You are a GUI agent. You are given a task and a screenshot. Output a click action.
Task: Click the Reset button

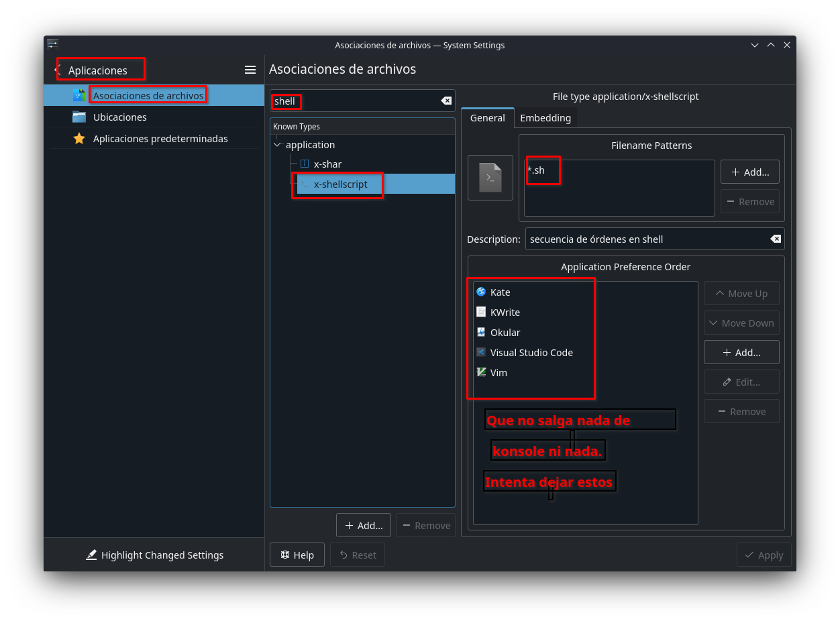tap(358, 555)
